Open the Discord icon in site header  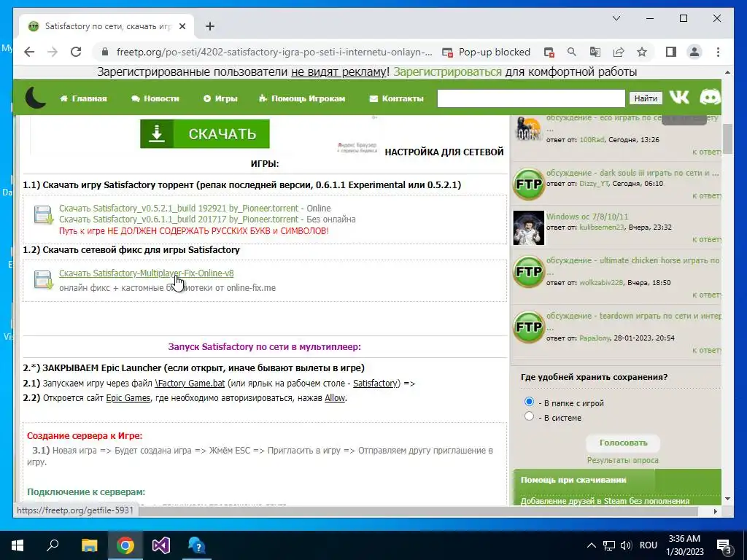(710, 98)
